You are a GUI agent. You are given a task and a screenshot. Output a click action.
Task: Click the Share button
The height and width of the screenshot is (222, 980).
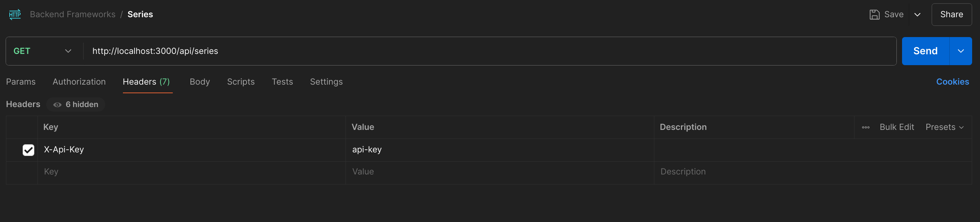(x=951, y=15)
